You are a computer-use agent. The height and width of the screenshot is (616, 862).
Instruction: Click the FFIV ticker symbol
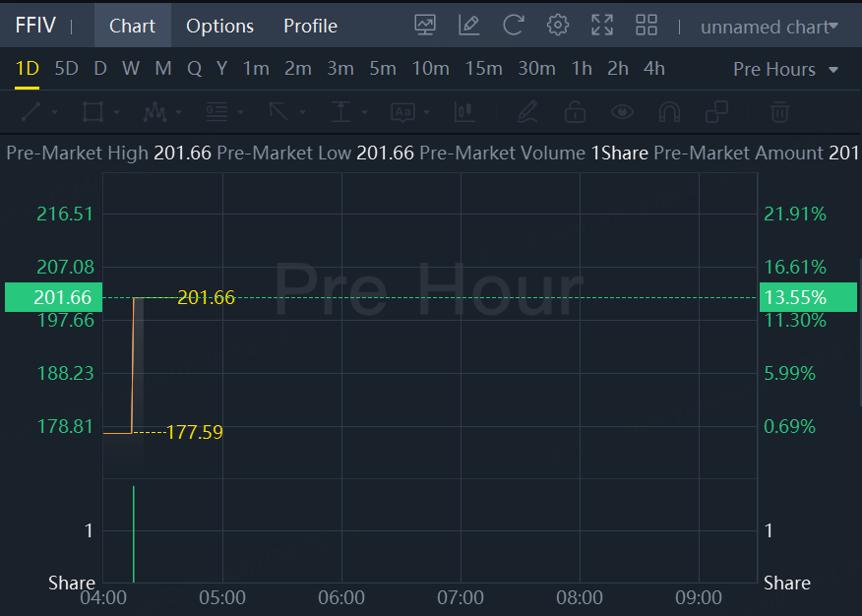pos(35,26)
